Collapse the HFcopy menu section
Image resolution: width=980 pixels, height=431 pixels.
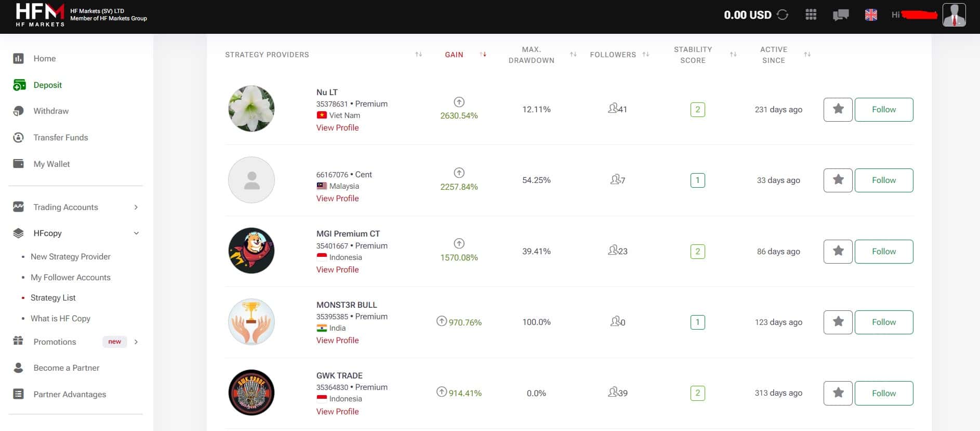coord(136,233)
